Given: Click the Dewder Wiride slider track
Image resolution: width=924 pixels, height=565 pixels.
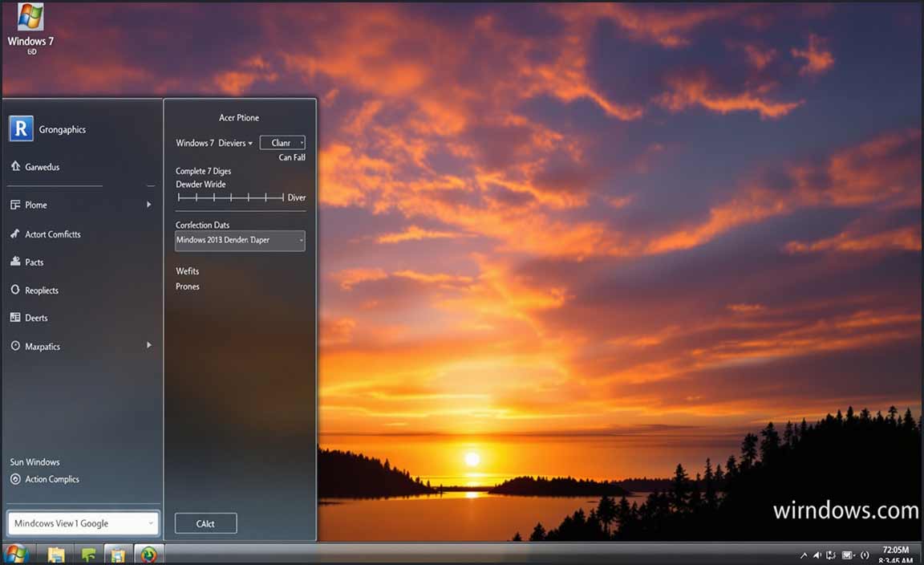Looking at the screenshot, I should (231, 197).
